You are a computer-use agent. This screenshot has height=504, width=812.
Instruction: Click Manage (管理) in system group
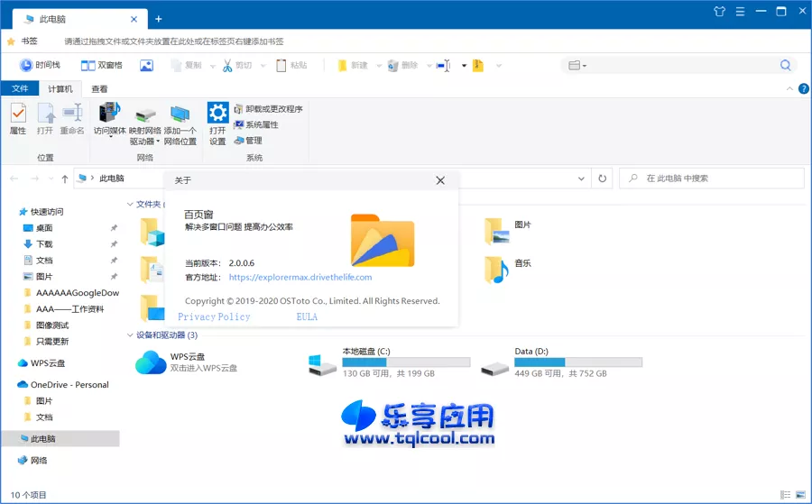tap(248, 141)
